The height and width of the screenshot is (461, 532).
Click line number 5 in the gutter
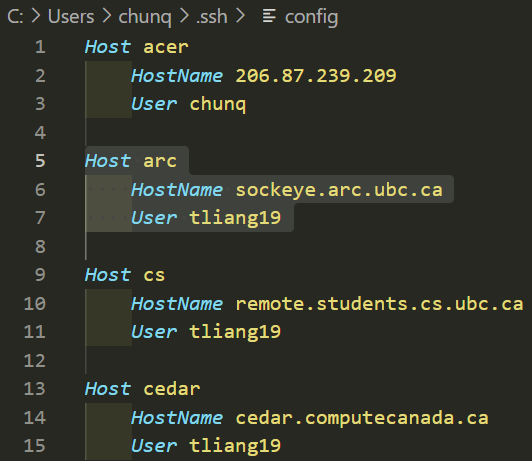(40, 160)
